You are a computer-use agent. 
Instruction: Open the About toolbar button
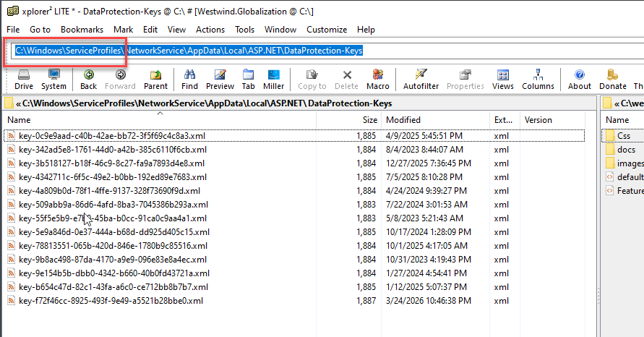580,80
